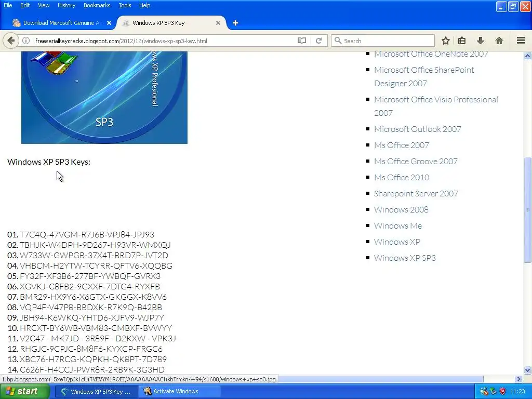Open the Microsoft Outlook 2007 link
Image resolution: width=532 pixels, height=399 pixels.
coord(417,129)
